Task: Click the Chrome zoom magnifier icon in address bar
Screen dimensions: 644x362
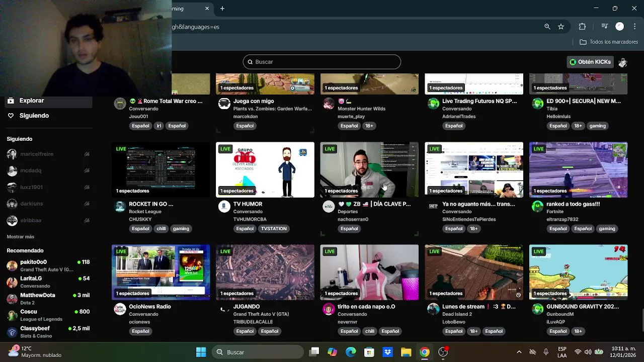Action: (547, 27)
